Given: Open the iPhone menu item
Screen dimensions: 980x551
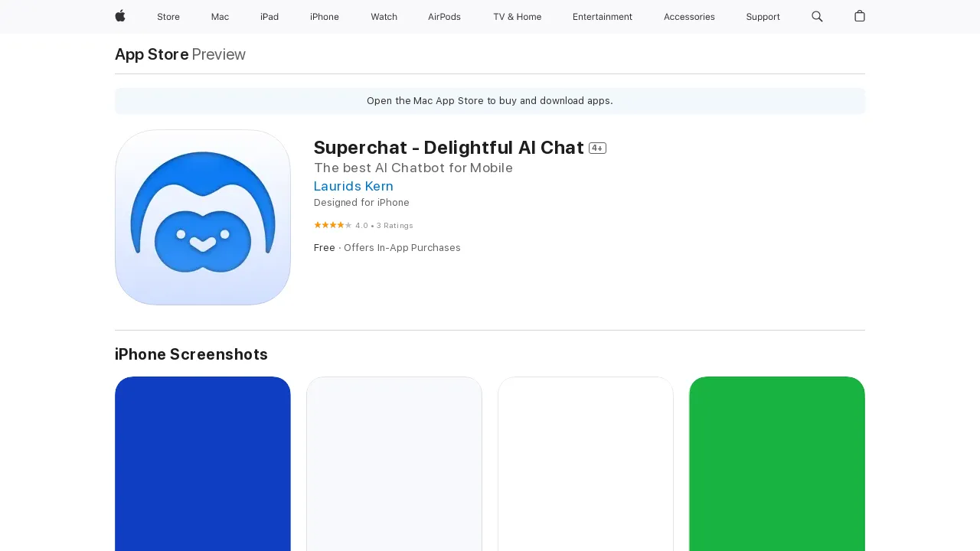Looking at the screenshot, I should 324,16.
